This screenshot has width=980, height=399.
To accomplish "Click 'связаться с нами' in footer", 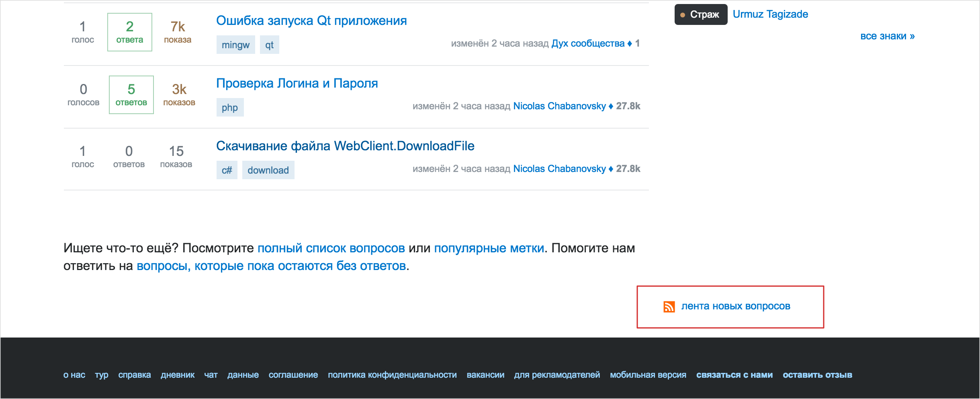I will point(734,375).
